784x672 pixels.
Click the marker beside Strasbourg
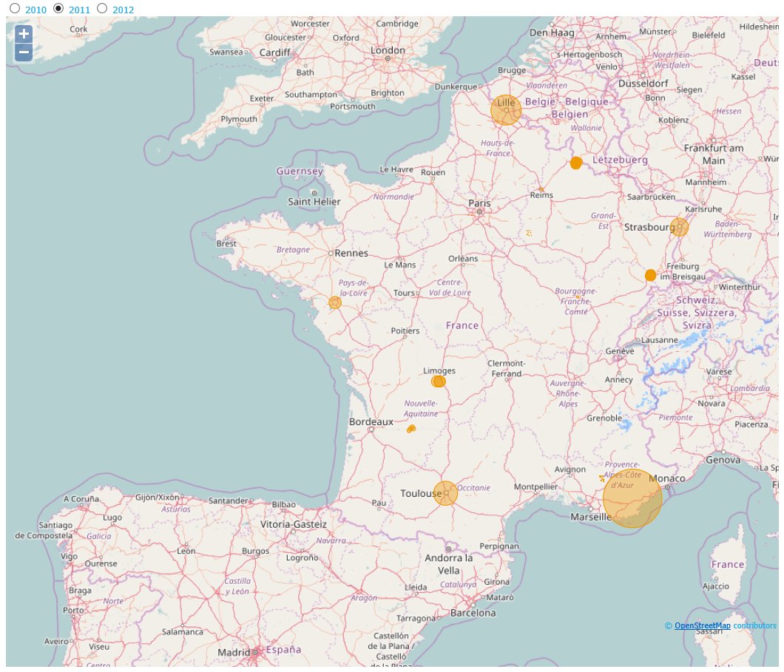(x=678, y=226)
